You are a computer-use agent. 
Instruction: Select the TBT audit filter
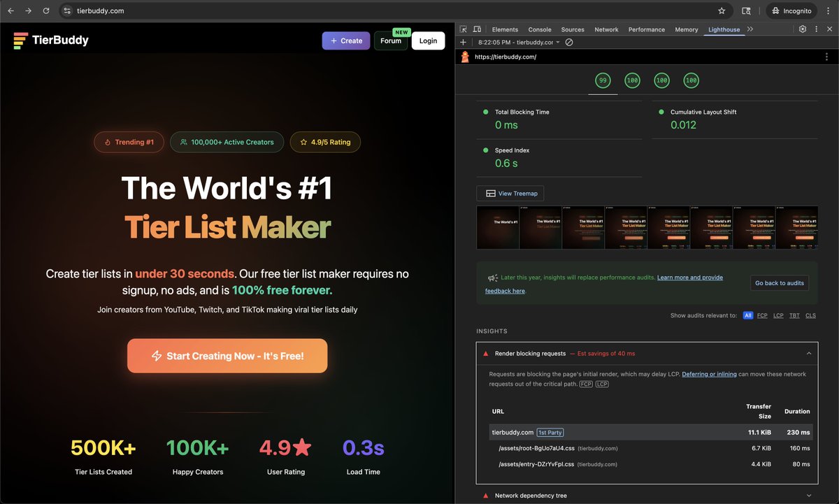(794, 315)
